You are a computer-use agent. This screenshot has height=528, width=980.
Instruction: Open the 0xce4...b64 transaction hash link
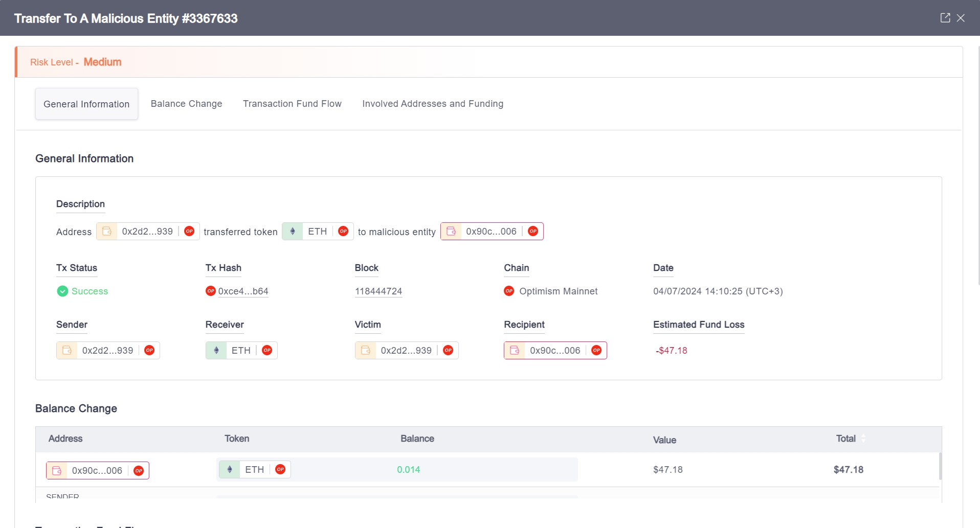pos(243,291)
